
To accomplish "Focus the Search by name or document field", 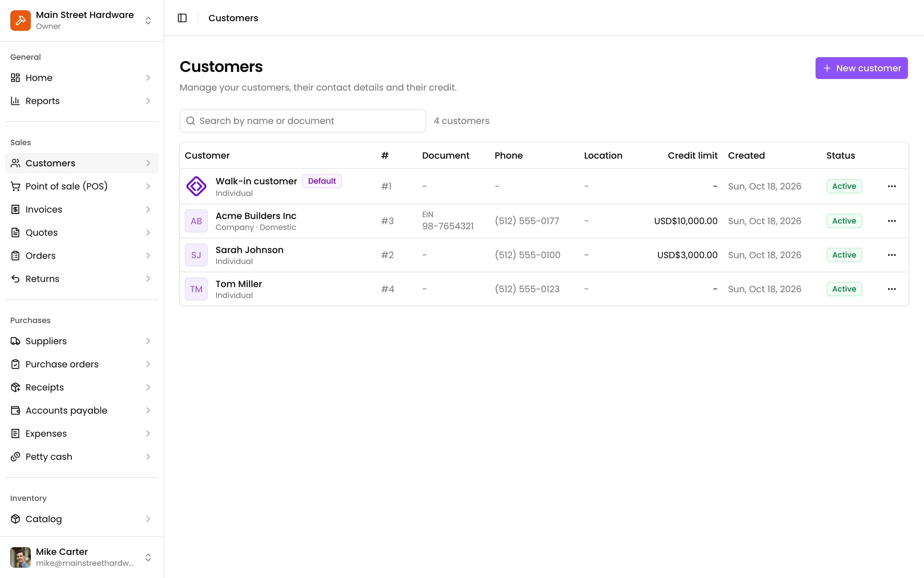I will [x=303, y=121].
